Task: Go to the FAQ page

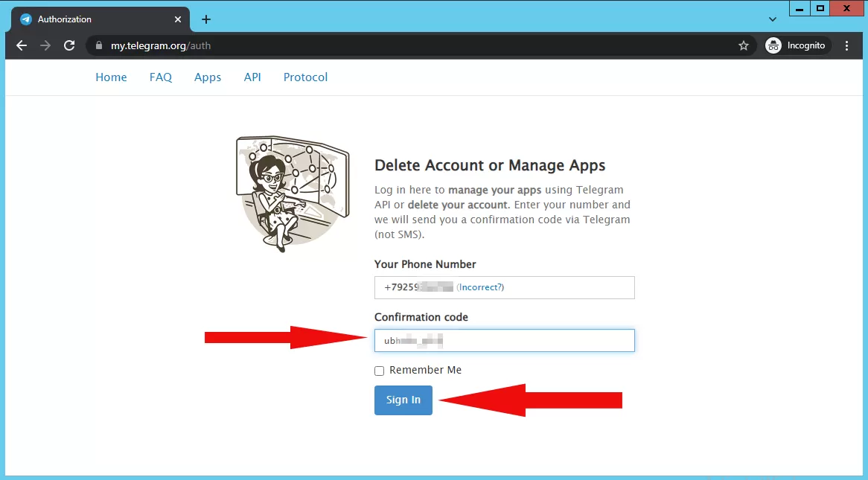Action: [160, 77]
